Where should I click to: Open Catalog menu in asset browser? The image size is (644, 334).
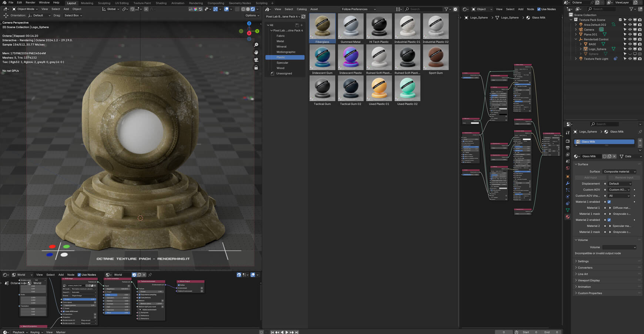302,9
